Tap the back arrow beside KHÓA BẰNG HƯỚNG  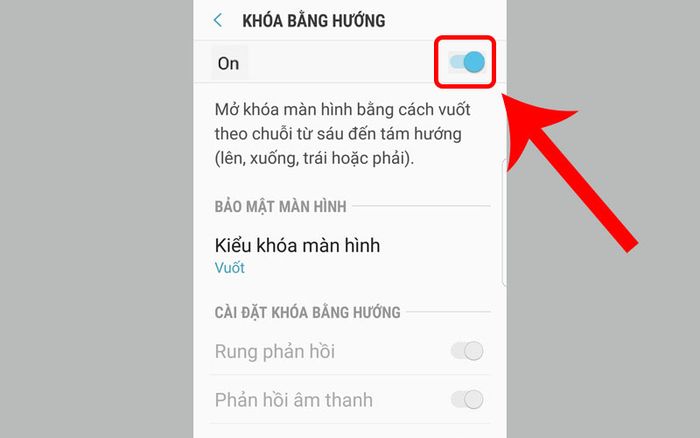coord(218,20)
